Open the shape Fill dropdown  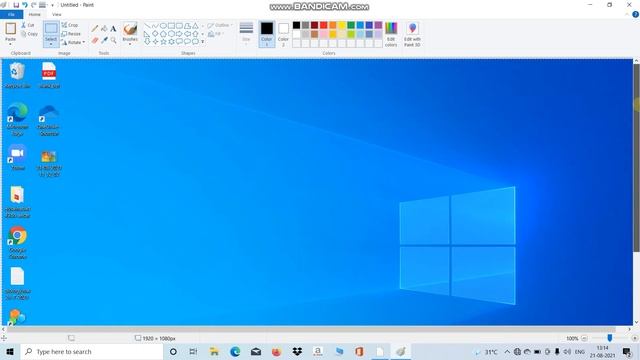point(216,34)
